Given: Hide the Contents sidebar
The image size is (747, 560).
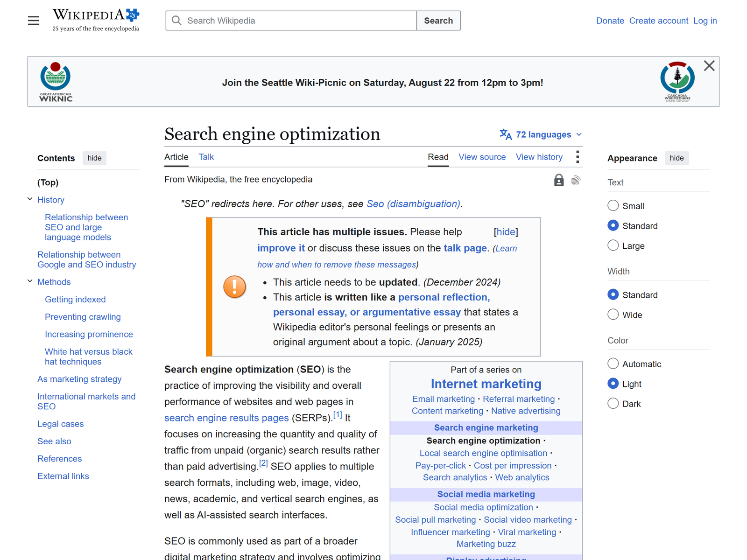Looking at the screenshot, I should point(94,158).
